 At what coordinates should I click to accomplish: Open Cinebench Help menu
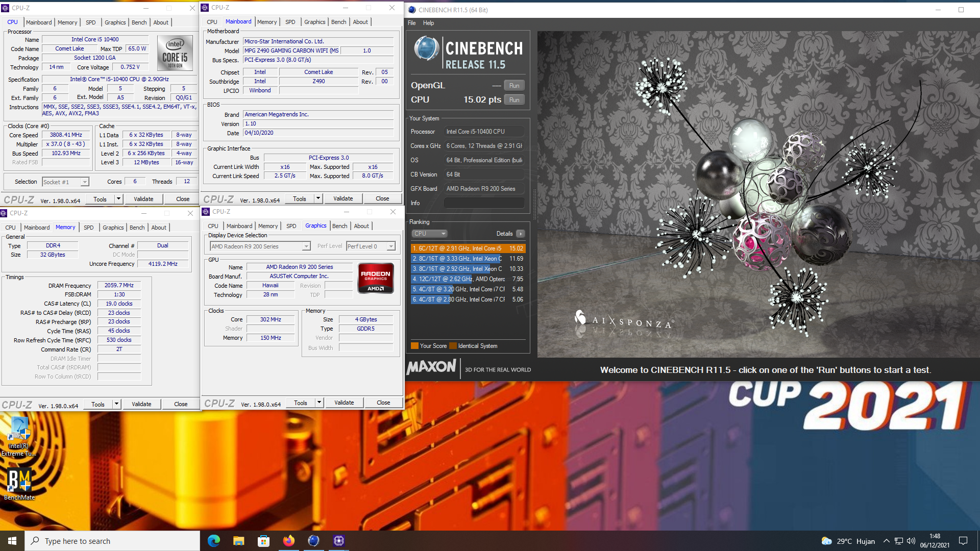tap(428, 23)
